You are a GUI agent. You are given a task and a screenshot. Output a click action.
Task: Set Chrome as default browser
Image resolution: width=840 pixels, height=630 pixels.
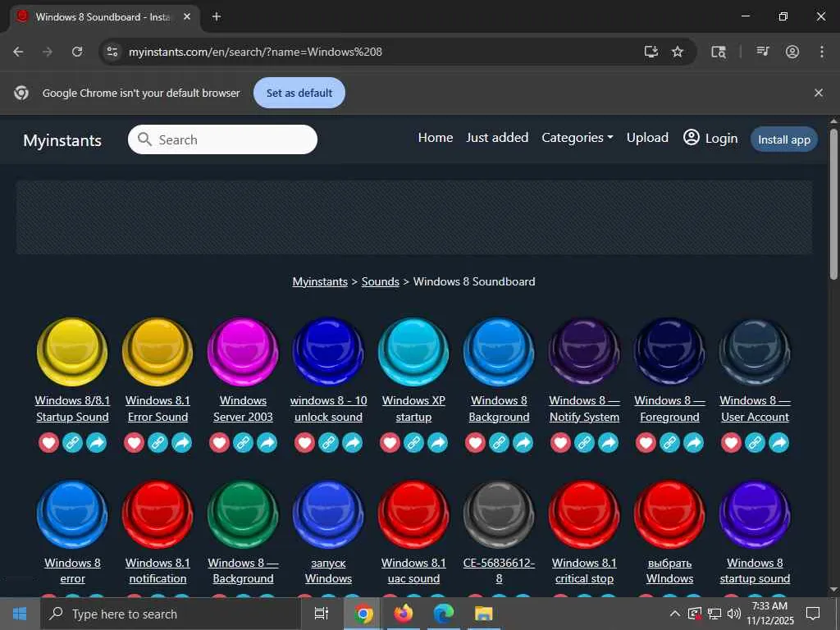point(299,93)
